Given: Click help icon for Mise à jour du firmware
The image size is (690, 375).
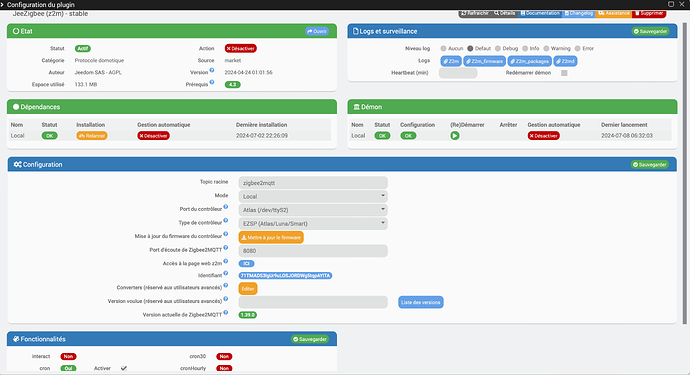Looking at the screenshot, I should [x=226, y=234].
